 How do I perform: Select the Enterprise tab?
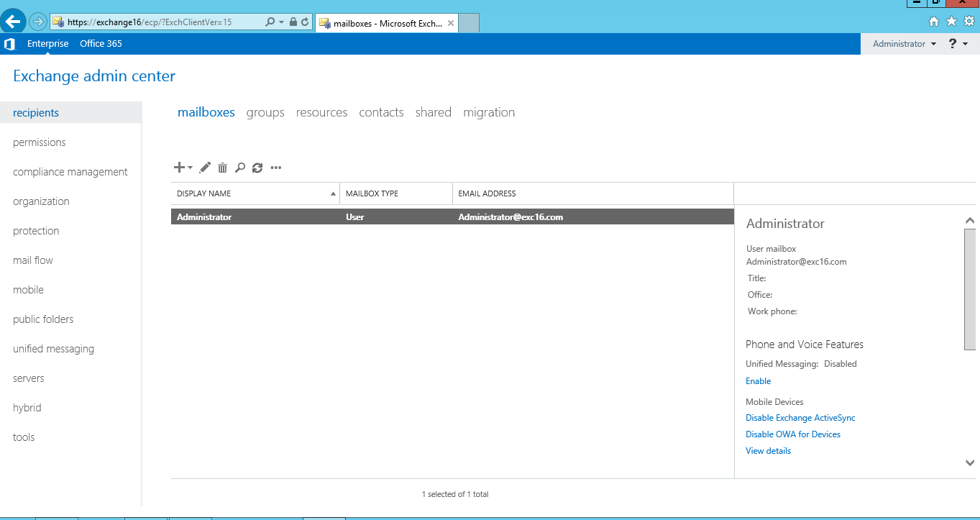tap(48, 44)
